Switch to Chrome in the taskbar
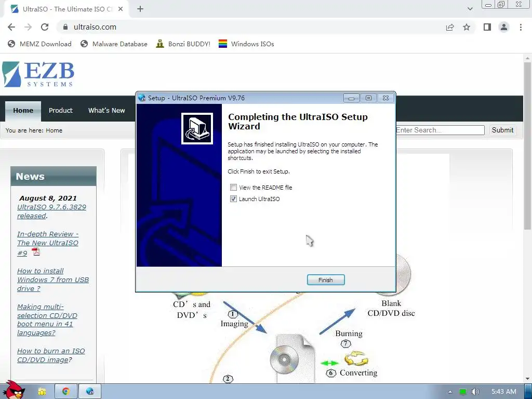This screenshot has width=532, height=399. [x=66, y=392]
